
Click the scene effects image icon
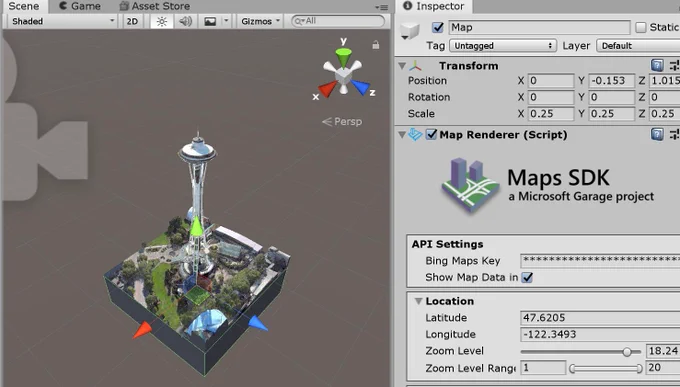pyautogui.click(x=210, y=21)
